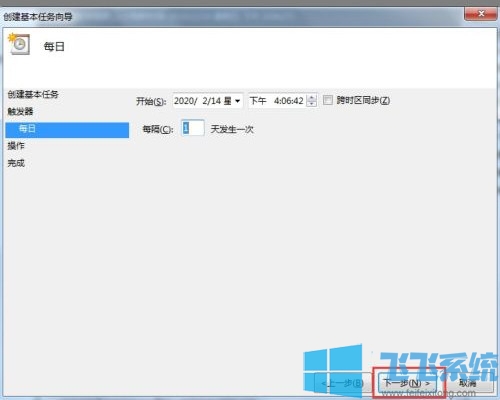The height and width of the screenshot is (400, 500).
Task: Go to the 触发器 step
Action: 20,111
